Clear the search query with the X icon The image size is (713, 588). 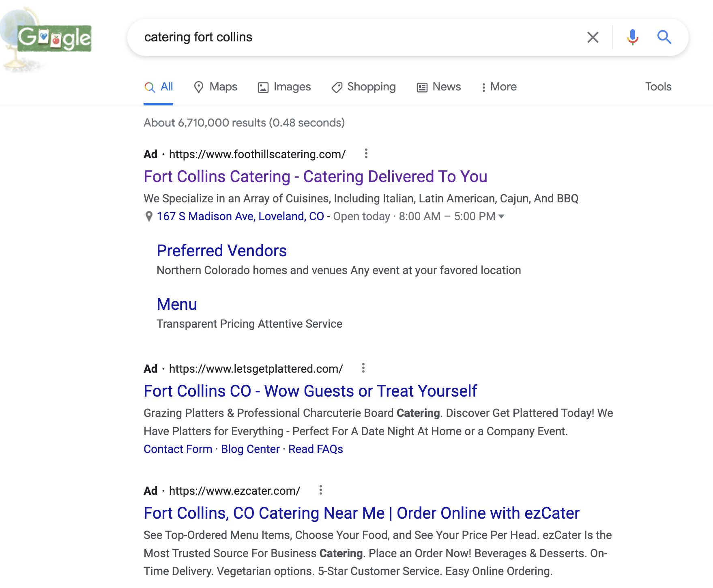(x=593, y=37)
